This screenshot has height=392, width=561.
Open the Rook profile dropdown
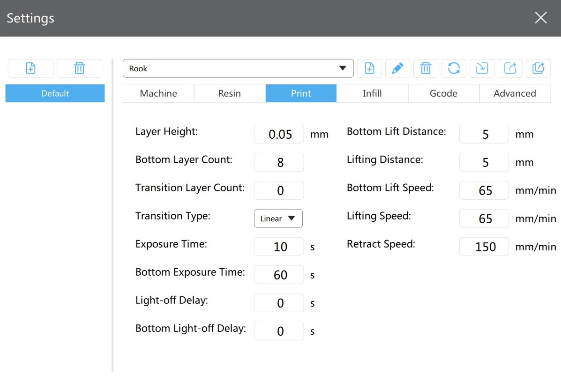point(238,68)
